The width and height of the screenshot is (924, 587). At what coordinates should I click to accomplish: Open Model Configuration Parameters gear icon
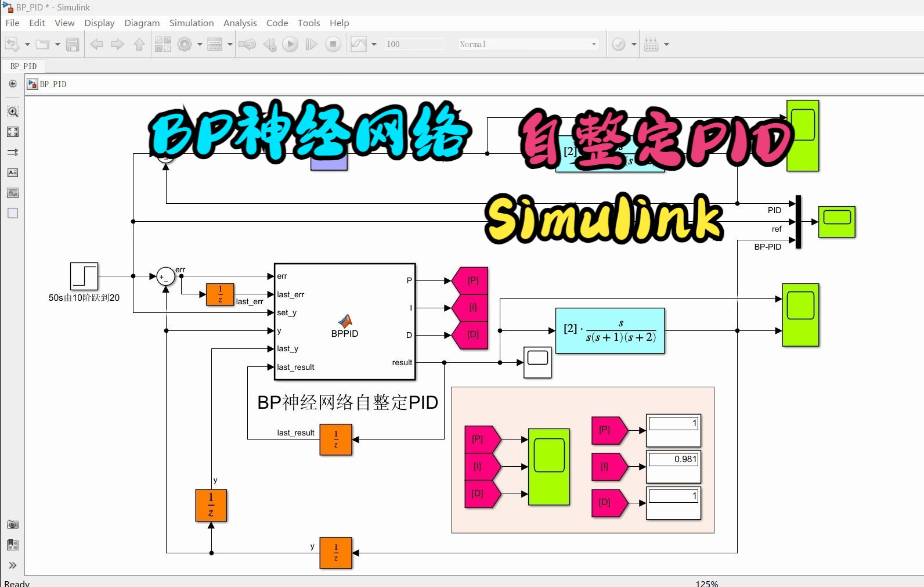click(x=185, y=44)
